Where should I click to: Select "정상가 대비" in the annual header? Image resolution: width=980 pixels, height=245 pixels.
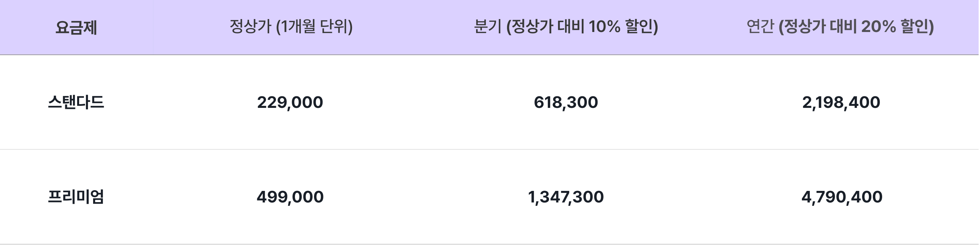pyautogui.click(x=820, y=27)
